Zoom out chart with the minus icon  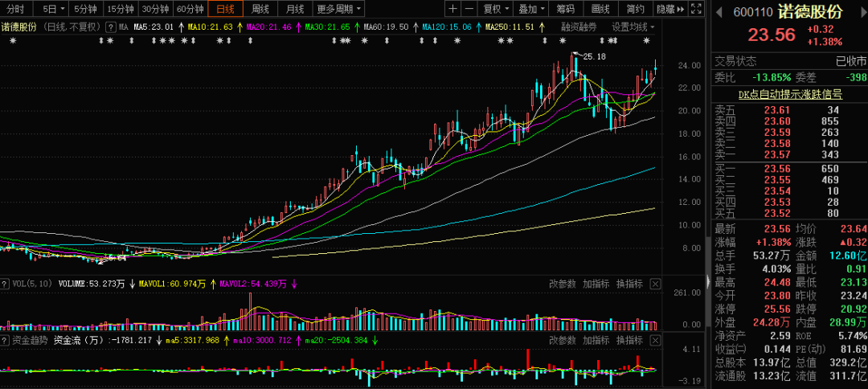pyautogui.click(x=469, y=9)
